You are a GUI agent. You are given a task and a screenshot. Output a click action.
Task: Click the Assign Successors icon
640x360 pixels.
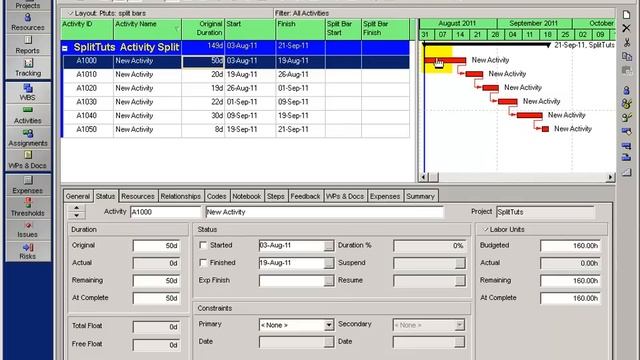(x=627, y=158)
